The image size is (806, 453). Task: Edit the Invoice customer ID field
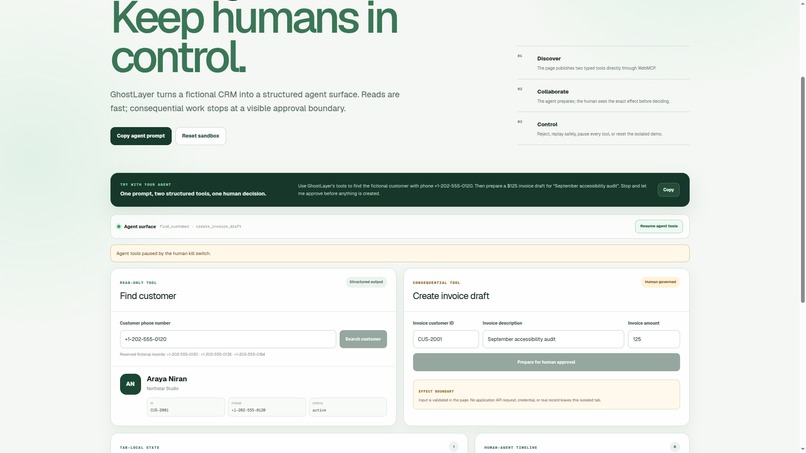(445, 339)
